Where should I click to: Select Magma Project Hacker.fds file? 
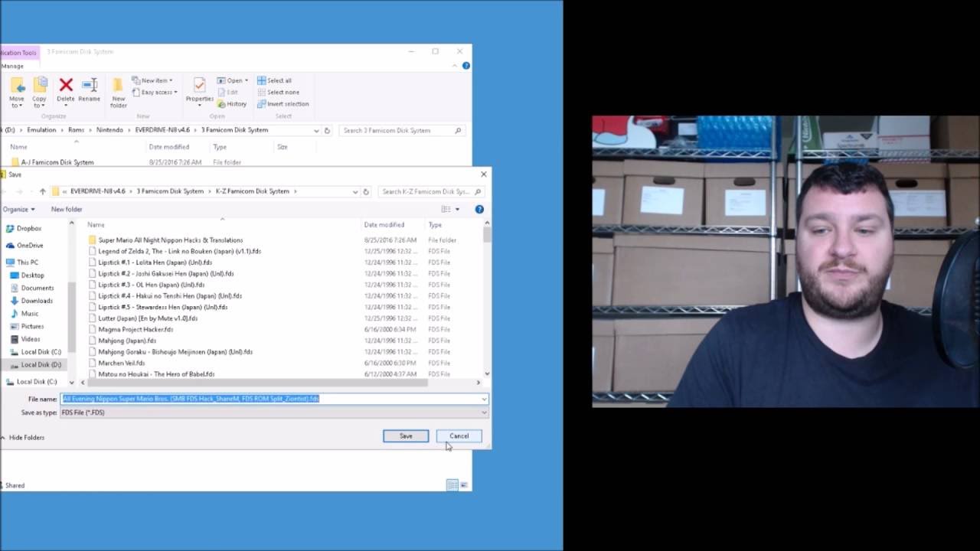point(136,329)
